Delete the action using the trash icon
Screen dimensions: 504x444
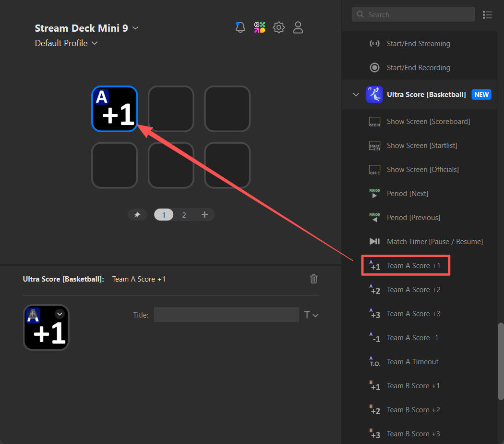(313, 279)
